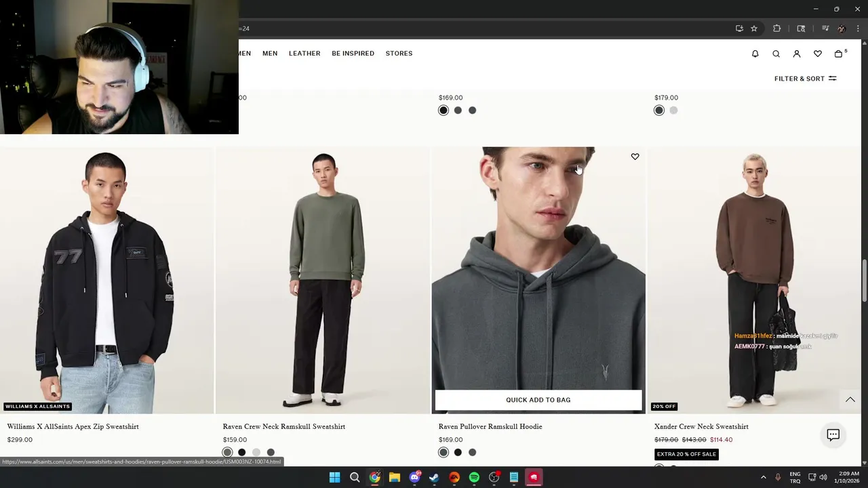Open the live chat bubble icon
868x488 pixels.
(x=833, y=435)
